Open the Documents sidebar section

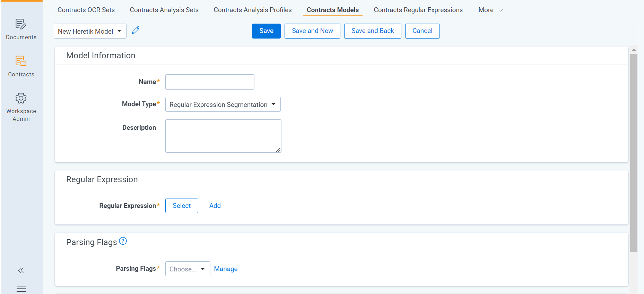pyautogui.click(x=21, y=30)
